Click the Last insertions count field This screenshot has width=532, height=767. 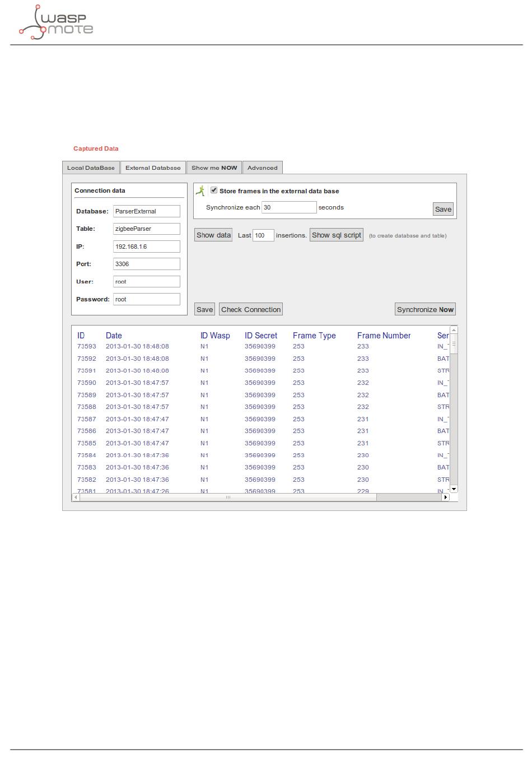(x=263, y=235)
